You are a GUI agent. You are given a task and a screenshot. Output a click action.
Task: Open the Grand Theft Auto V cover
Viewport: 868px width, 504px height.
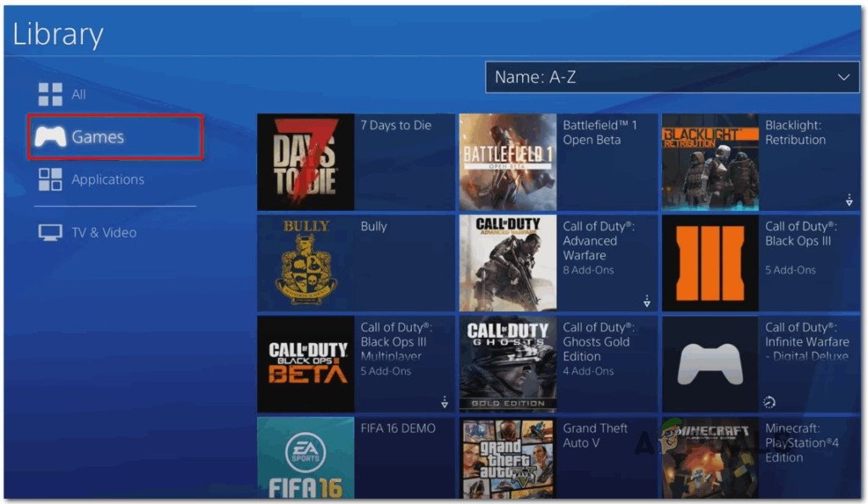tap(509, 458)
